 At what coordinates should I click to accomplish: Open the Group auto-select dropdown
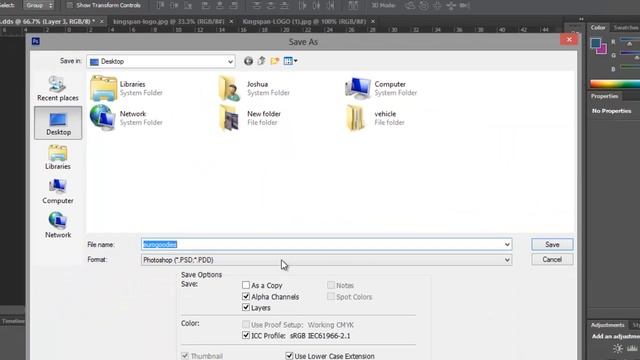coord(39,5)
